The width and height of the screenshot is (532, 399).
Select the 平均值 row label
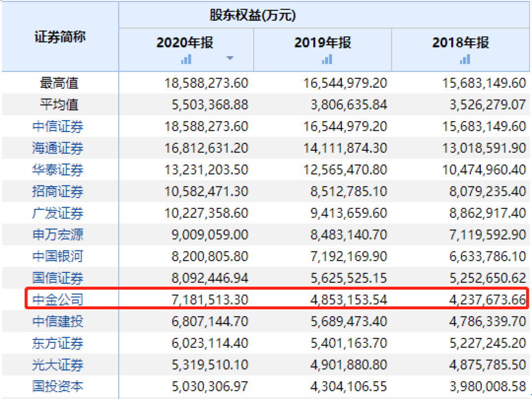coord(60,104)
